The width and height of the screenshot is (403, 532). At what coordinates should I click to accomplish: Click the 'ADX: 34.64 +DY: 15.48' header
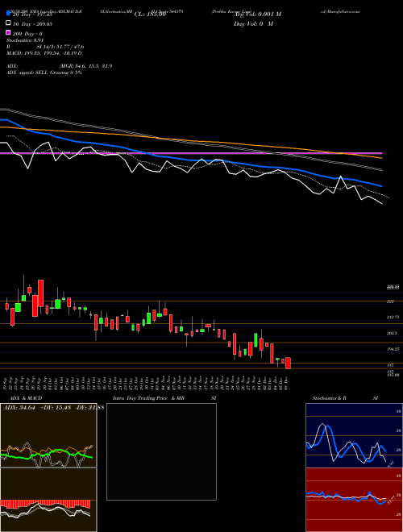[37, 407]
